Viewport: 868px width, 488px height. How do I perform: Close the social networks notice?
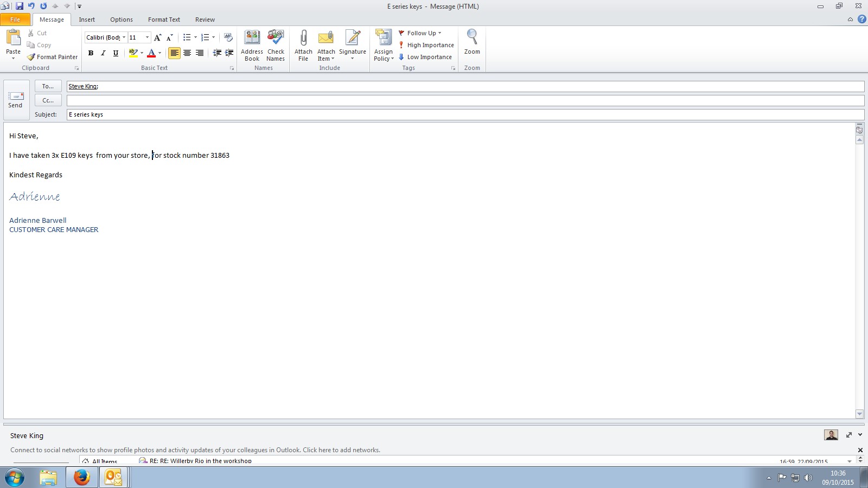[x=860, y=450]
